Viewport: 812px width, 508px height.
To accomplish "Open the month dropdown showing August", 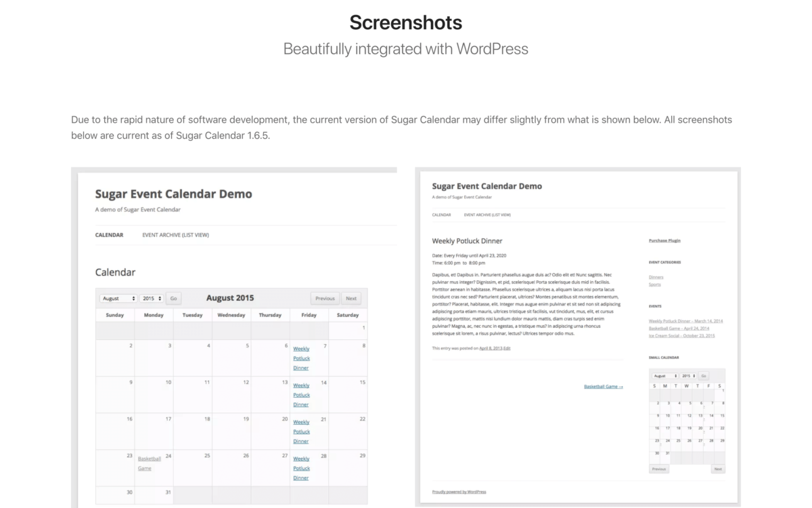I will [x=118, y=298].
